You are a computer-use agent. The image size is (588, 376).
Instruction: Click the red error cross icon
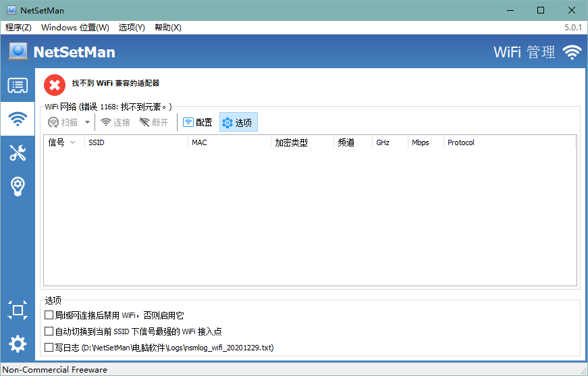pos(55,85)
